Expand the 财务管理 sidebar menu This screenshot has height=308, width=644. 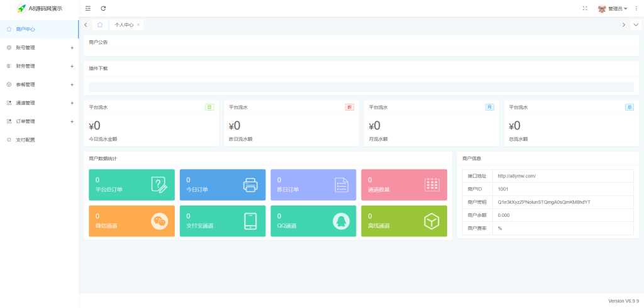point(40,66)
